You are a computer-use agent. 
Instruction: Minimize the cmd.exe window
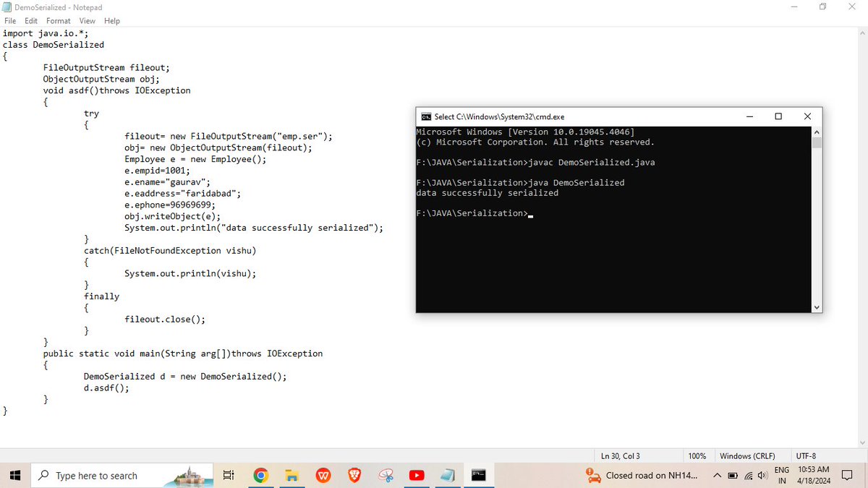[x=749, y=116]
